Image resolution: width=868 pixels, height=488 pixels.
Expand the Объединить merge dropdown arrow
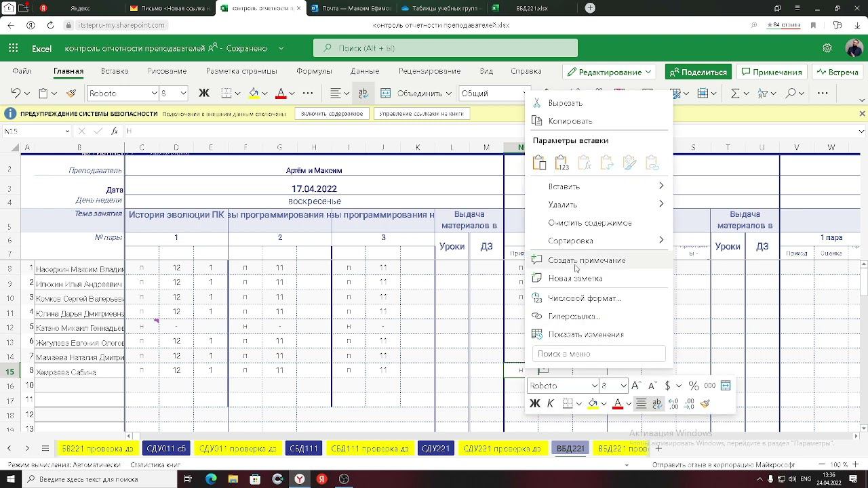[448, 94]
